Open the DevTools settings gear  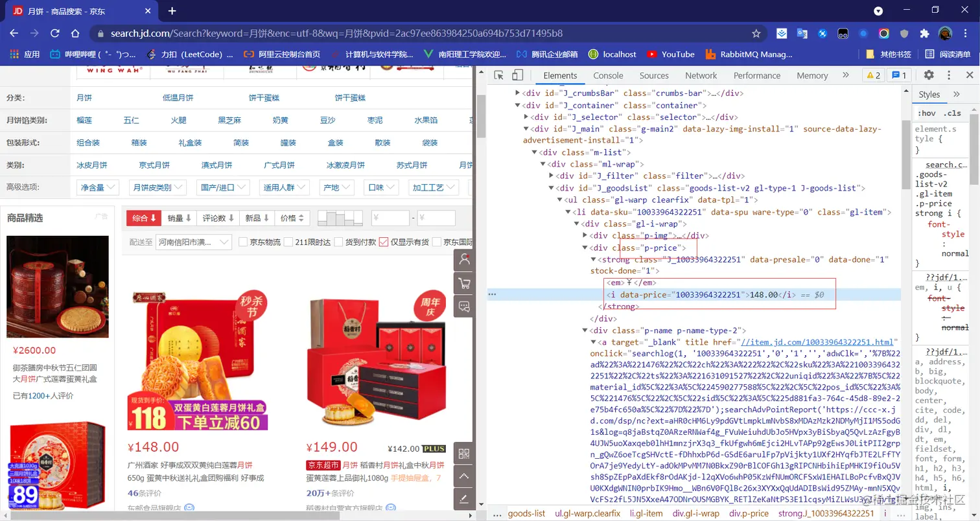929,75
